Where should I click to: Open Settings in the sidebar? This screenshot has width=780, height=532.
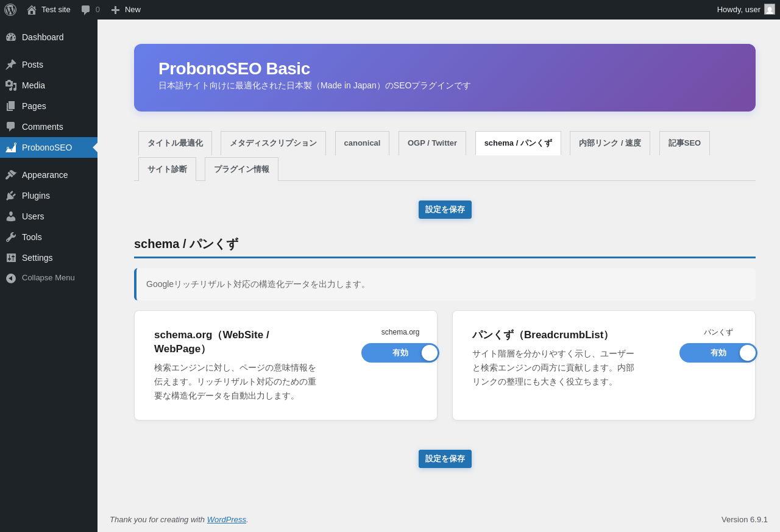(49, 258)
